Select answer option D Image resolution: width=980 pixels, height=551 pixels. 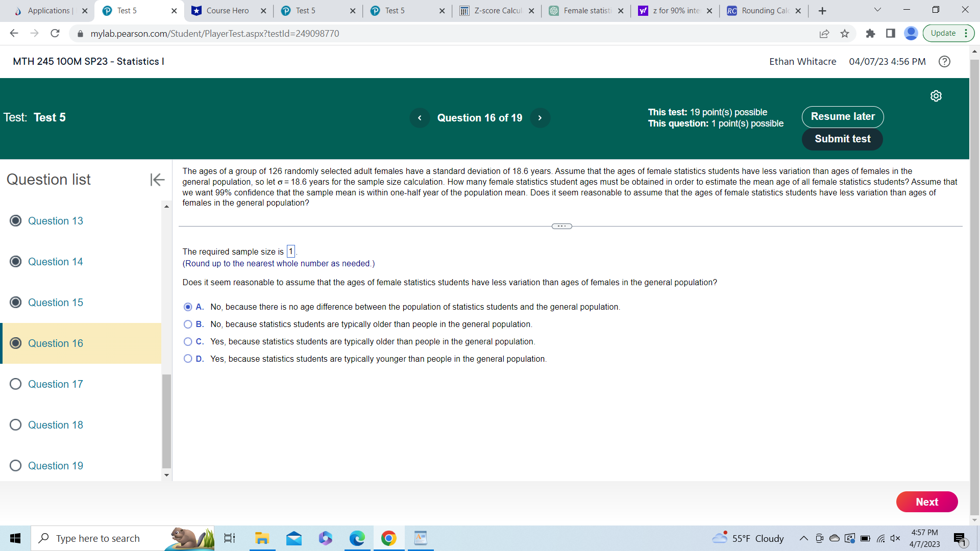pos(188,359)
